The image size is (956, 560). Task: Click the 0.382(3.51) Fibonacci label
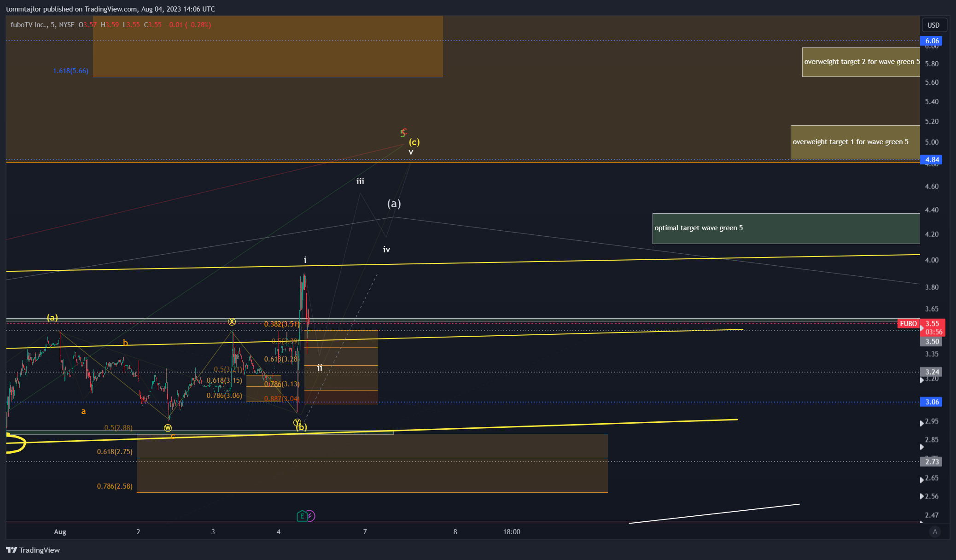pos(282,324)
